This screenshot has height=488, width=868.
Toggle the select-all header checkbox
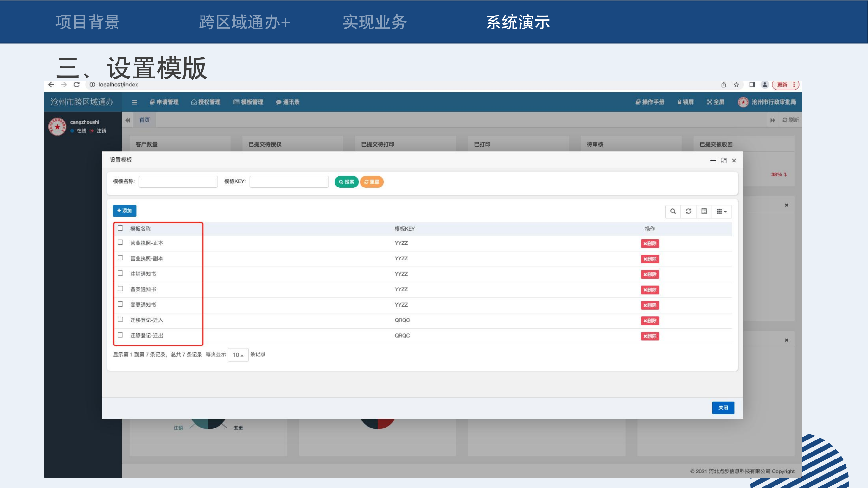pyautogui.click(x=120, y=228)
